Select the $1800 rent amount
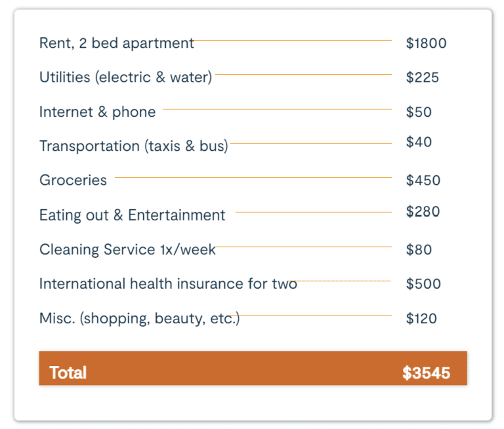This screenshot has width=504, height=429. coord(426,43)
